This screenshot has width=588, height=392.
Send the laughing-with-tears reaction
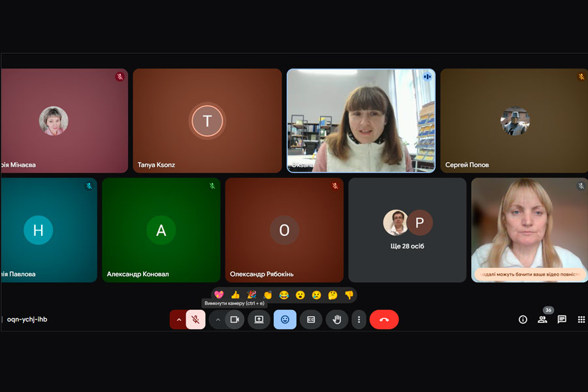click(284, 295)
